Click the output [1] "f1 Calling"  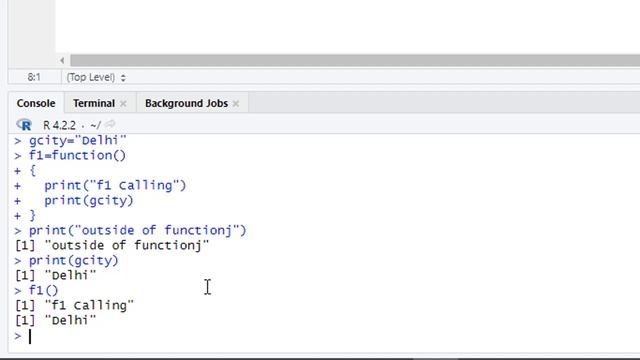click(74, 305)
